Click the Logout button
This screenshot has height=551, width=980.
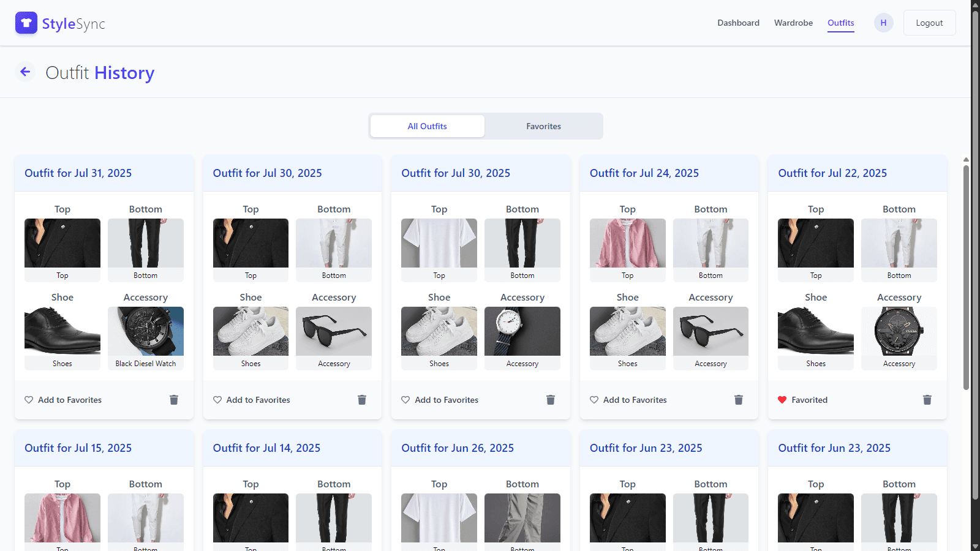(x=929, y=23)
